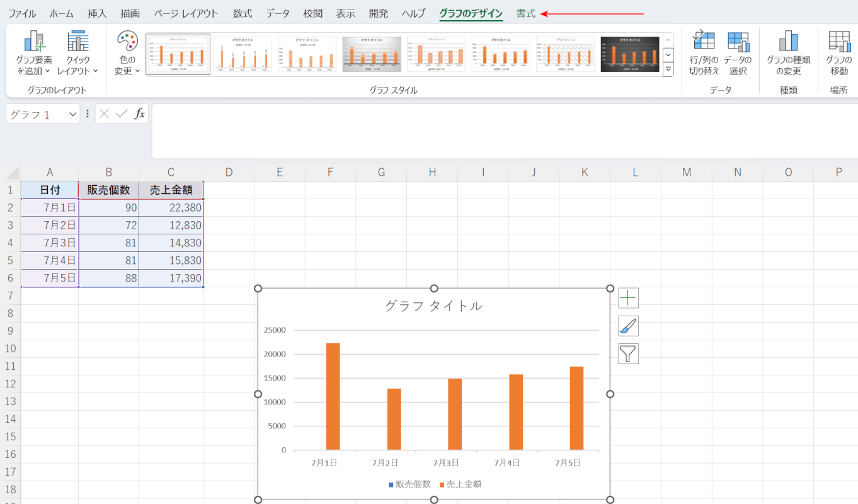The height and width of the screenshot is (504, 858).
Task: Click the 販売個数 legend entry in chart
Action: point(409,484)
